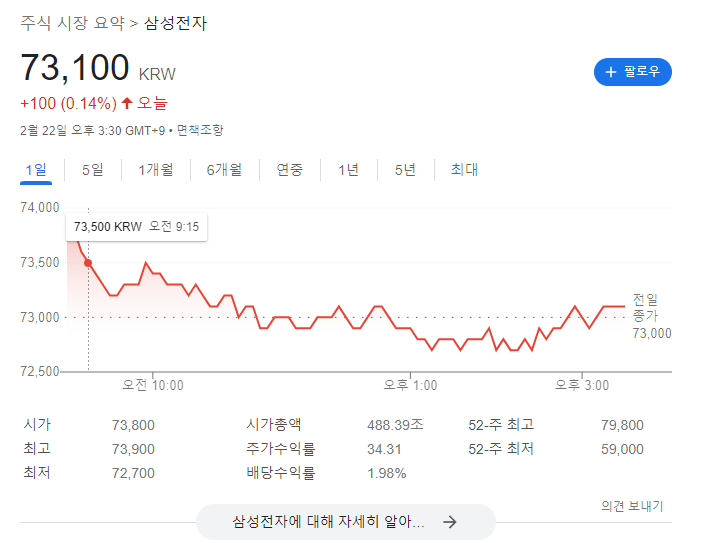Click the 오전 10:00 axis label
Screen dimensions: 702x543
pyautogui.click(x=153, y=385)
